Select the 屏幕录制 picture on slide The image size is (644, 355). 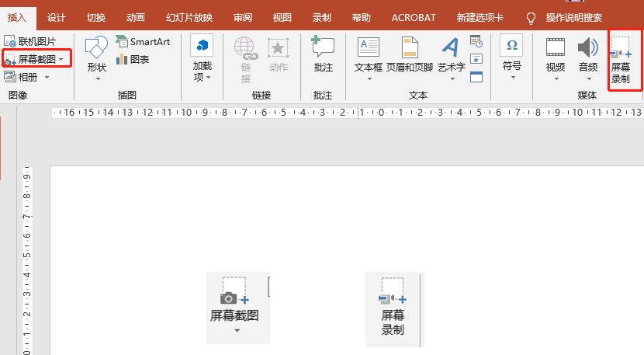click(x=395, y=309)
